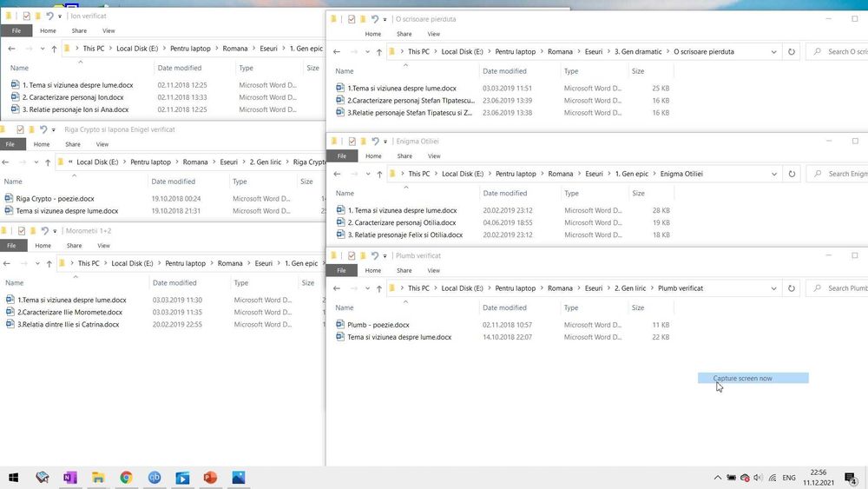Go back in the Ion verificat window

pyautogui.click(x=11, y=49)
